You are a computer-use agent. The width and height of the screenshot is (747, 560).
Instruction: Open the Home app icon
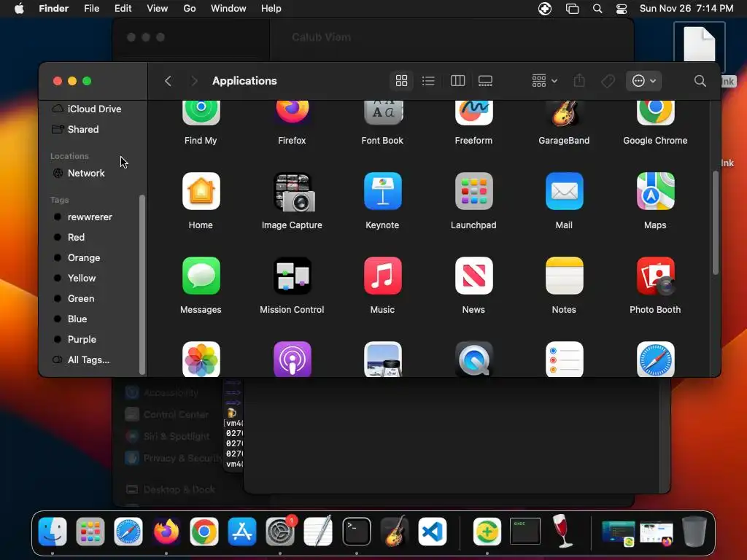point(201,192)
